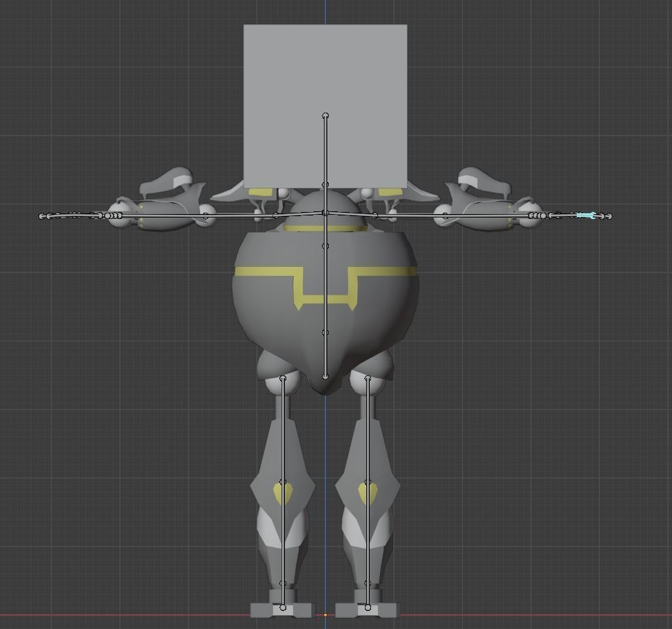
Task: Click the origin dot at the grid floor
Action: tap(325, 614)
